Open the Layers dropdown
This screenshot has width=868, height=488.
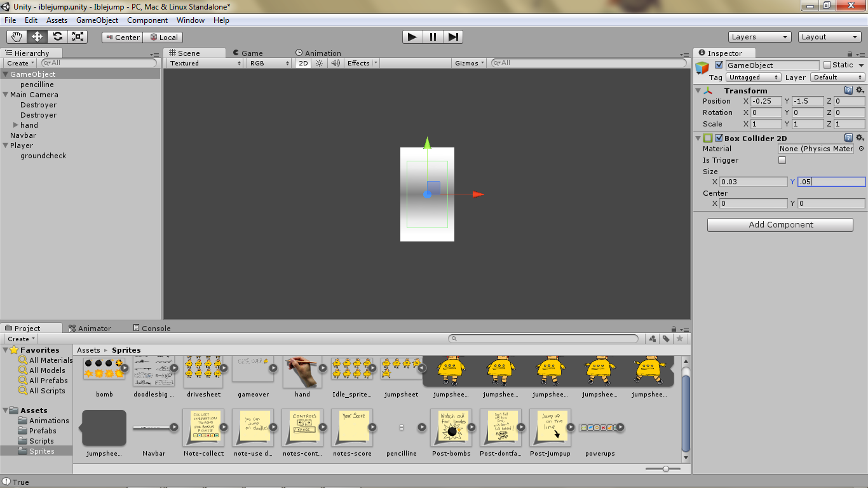(759, 36)
